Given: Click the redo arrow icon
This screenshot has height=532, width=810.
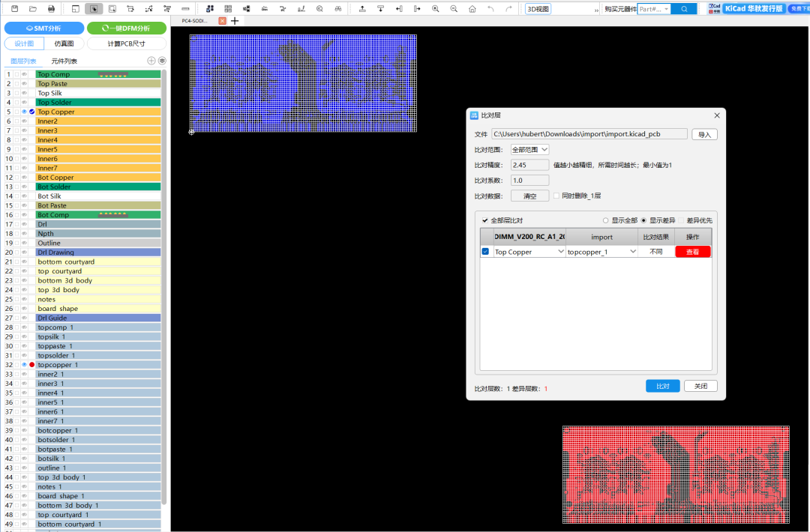Looking at the screenshot, I should pos(508,9).
